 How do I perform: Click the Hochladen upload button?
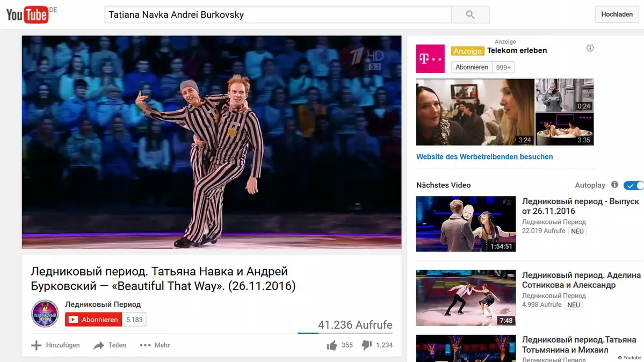coord(617,15)
